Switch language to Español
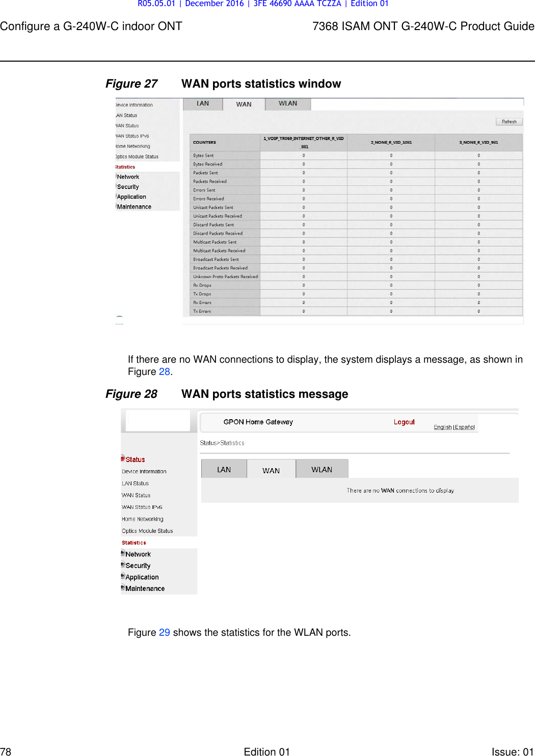This screenshot has height=756, width=535. coord(464,427)
